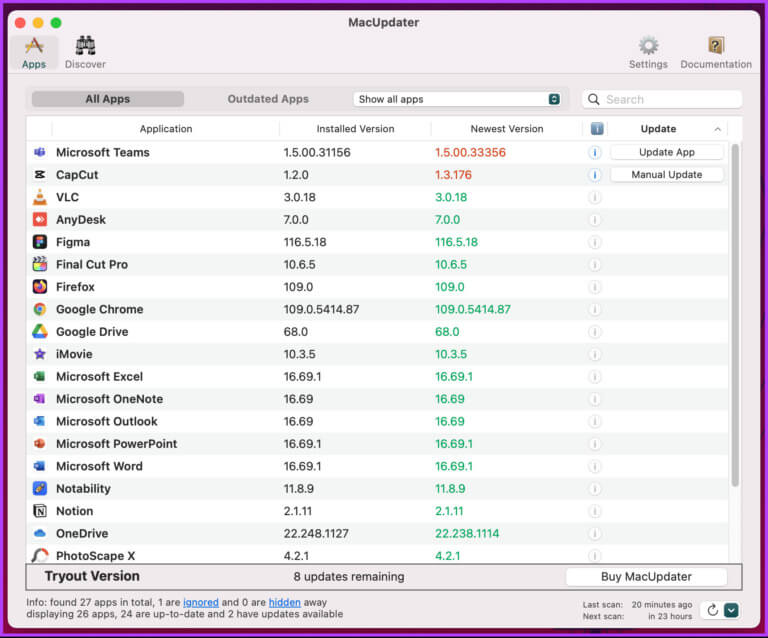Select the Google Chrome icon

40,309
